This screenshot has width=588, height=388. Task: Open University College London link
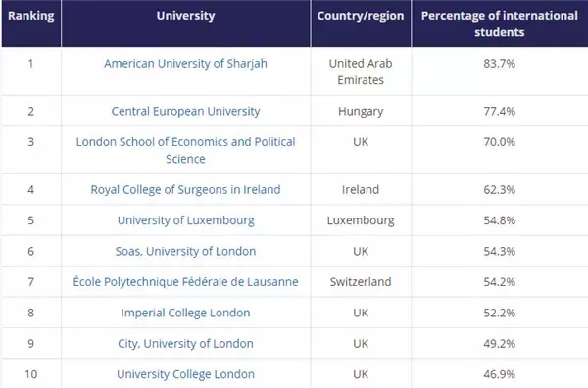tap(185, 374)
